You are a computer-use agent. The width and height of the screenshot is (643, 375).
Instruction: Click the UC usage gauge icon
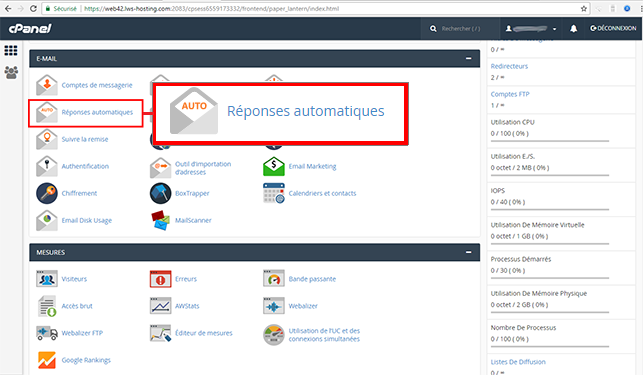point(274,335)
